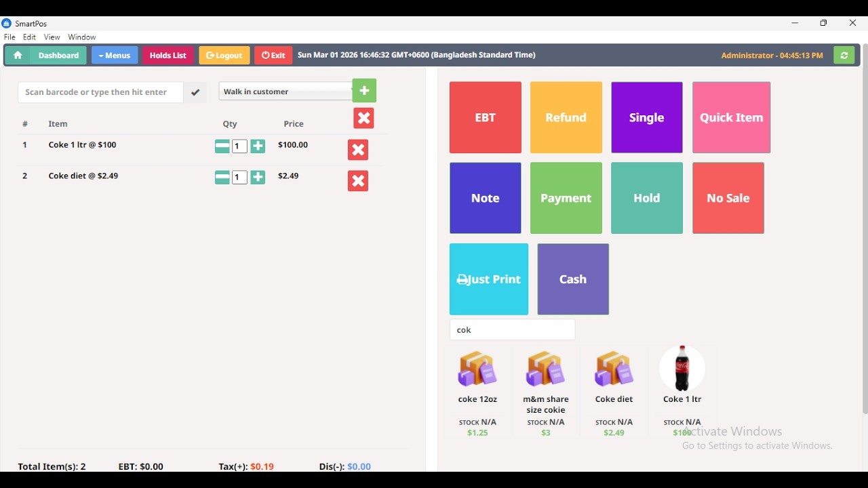Image resolution: width=868 pixels, height=488 pixels.
Task: Add m&m share size cokie product
Action: click(x=547, y=369)
